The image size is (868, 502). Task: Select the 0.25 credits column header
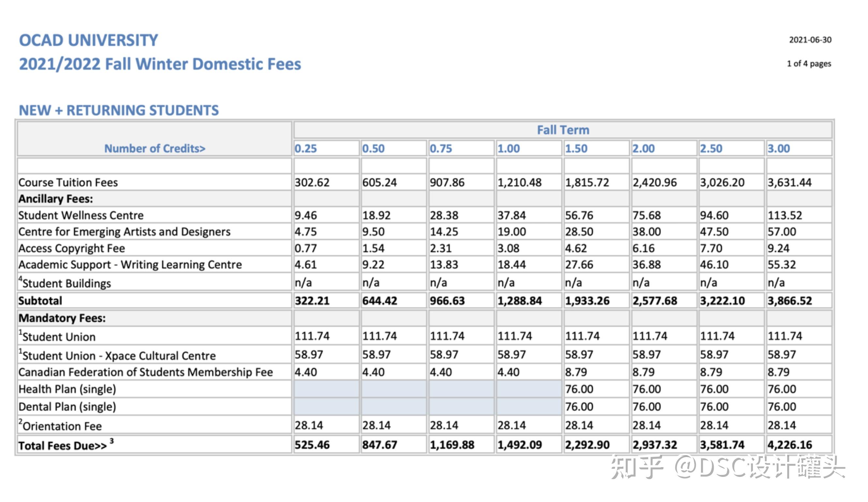(306, 148)
